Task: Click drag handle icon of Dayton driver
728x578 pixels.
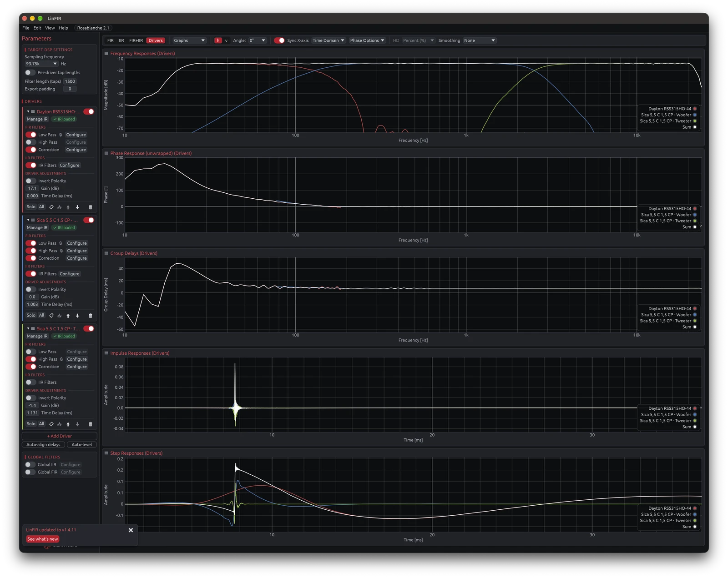Action: (x=33, y=111)
